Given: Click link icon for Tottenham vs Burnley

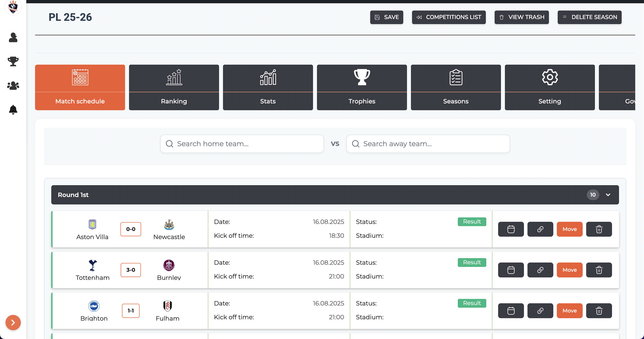Looking at the screenshot, I should [x=540, y=270].
